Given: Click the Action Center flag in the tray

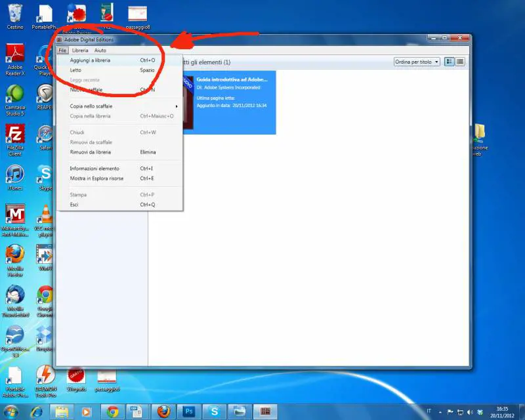Looking at the screenshot, I should [x=450, y=412].
